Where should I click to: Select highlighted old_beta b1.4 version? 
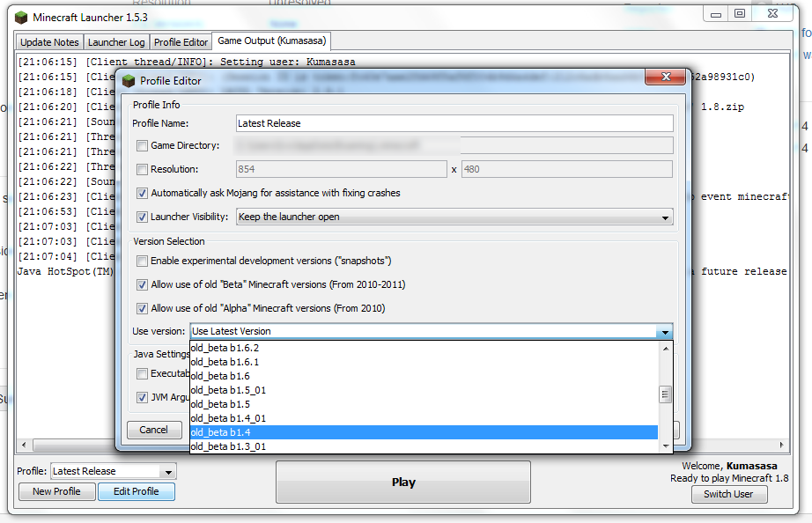[424, 431]
